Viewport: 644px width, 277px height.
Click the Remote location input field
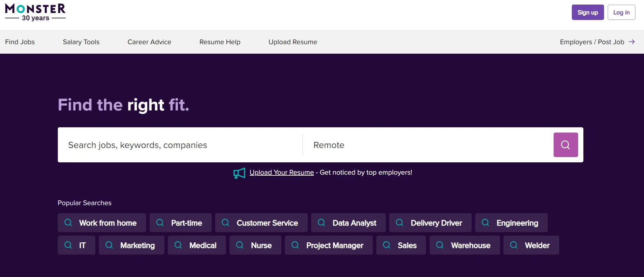click(427, 145)
